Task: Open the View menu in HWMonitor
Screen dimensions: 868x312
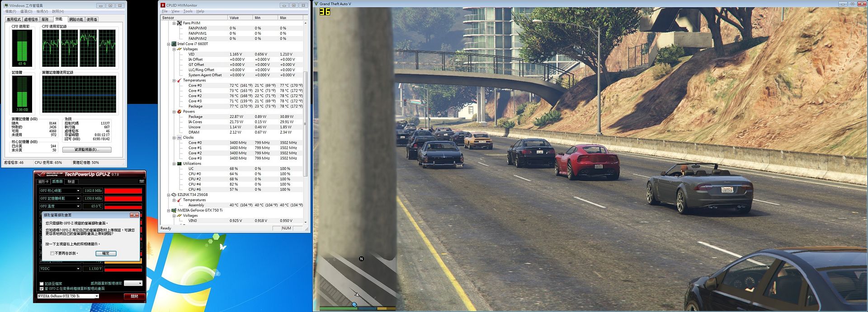Action: 175,11
